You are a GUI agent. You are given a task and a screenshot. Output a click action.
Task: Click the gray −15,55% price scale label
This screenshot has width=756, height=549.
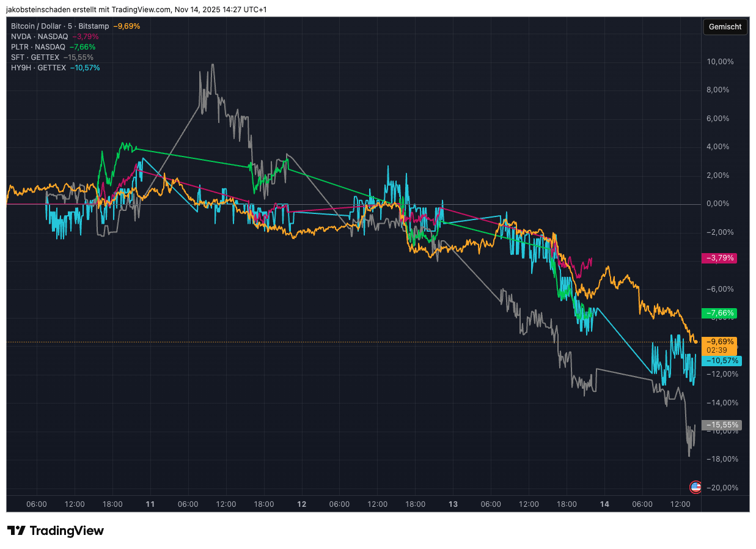(722, 424)
